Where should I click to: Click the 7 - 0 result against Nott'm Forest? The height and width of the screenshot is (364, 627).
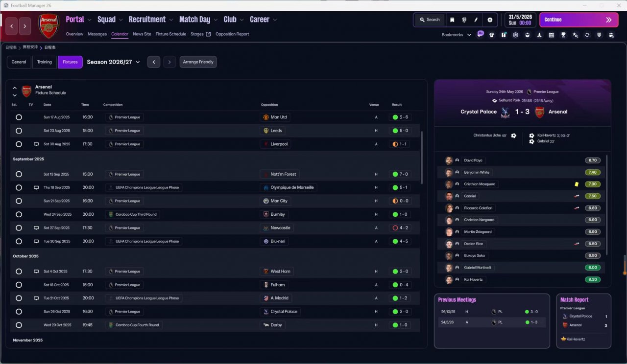click(x=400, y=174)
